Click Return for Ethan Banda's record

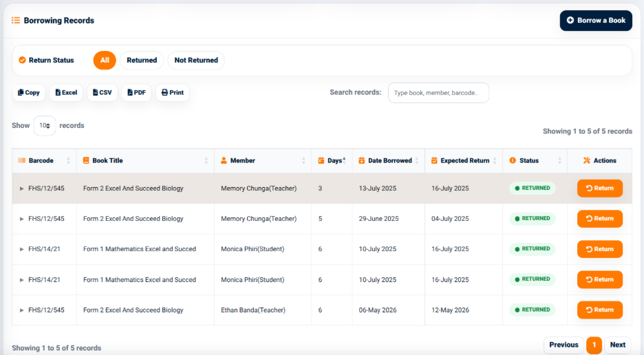tap(600, 310)
